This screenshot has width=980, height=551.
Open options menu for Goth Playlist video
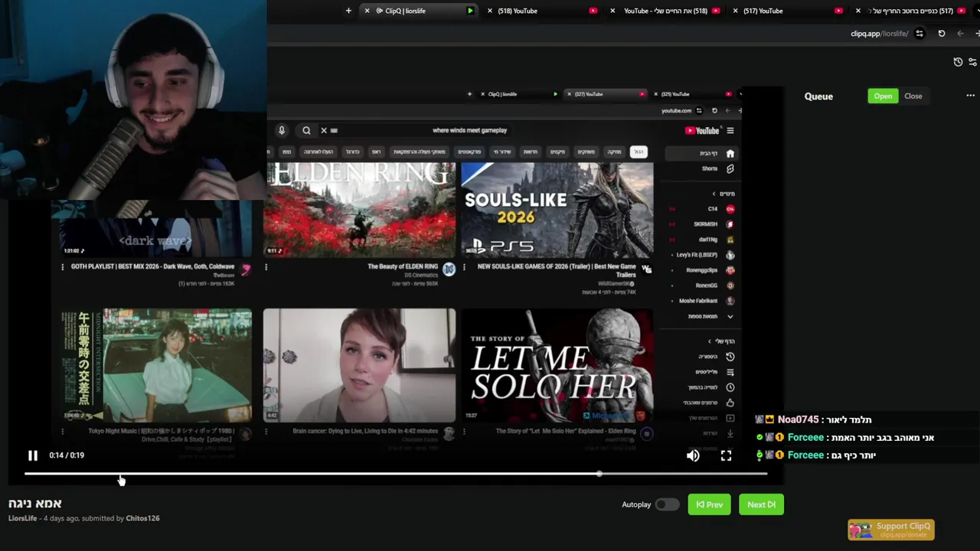63,267
